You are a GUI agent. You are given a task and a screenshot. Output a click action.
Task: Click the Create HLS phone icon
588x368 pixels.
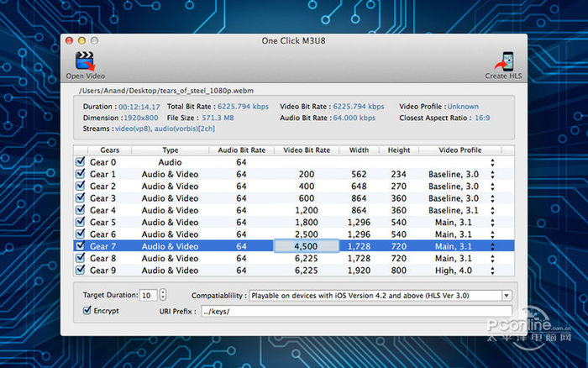coord(507,61)
